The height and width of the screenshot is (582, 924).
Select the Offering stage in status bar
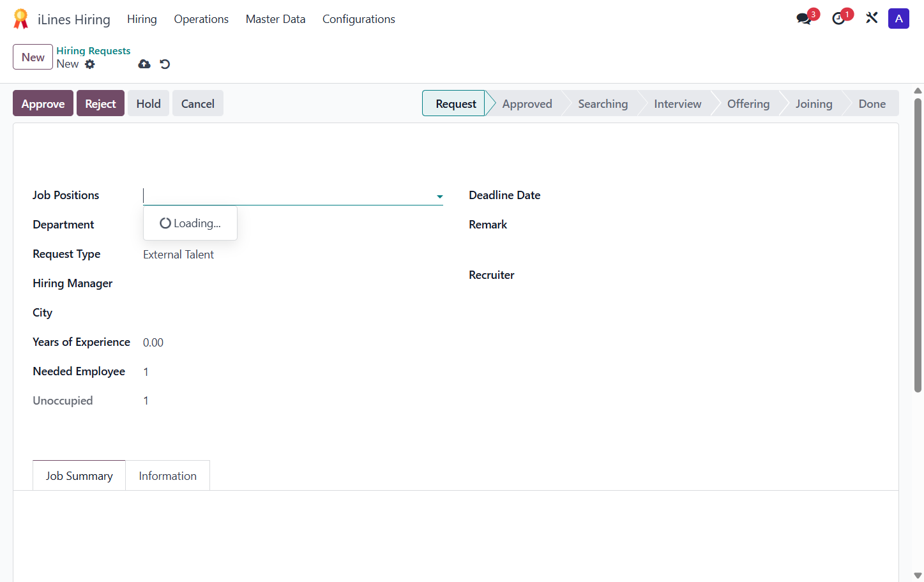tap(748, 103)
